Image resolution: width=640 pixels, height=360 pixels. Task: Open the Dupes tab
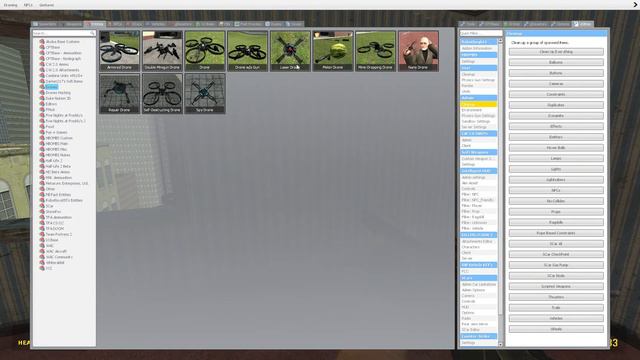click(x=274, y=24)
